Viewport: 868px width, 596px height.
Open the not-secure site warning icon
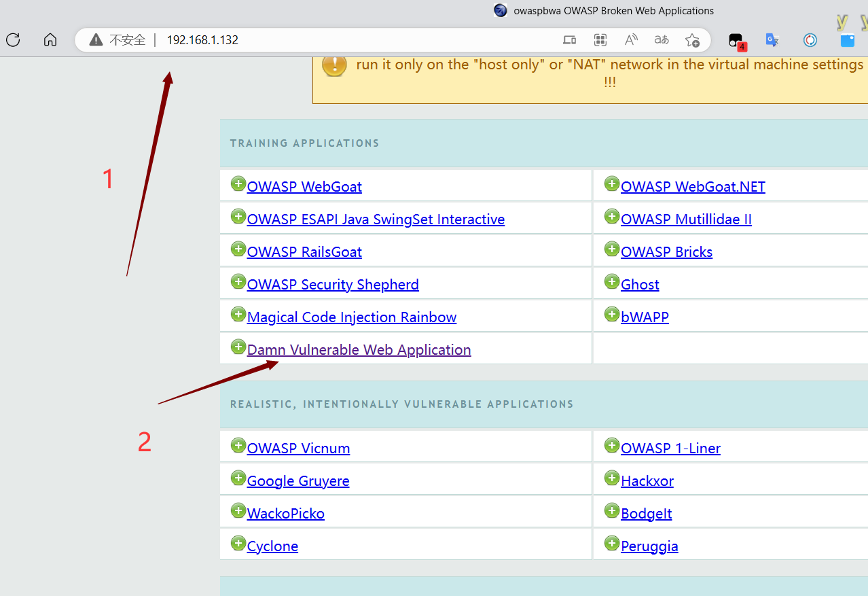pos(96,40)
